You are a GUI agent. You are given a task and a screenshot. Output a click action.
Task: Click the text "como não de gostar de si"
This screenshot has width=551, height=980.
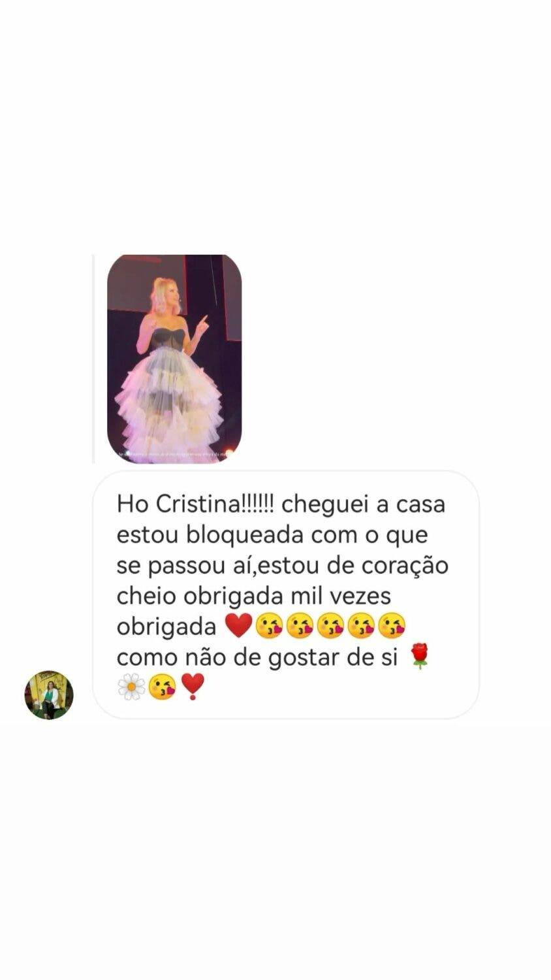[x=257, y=657]
